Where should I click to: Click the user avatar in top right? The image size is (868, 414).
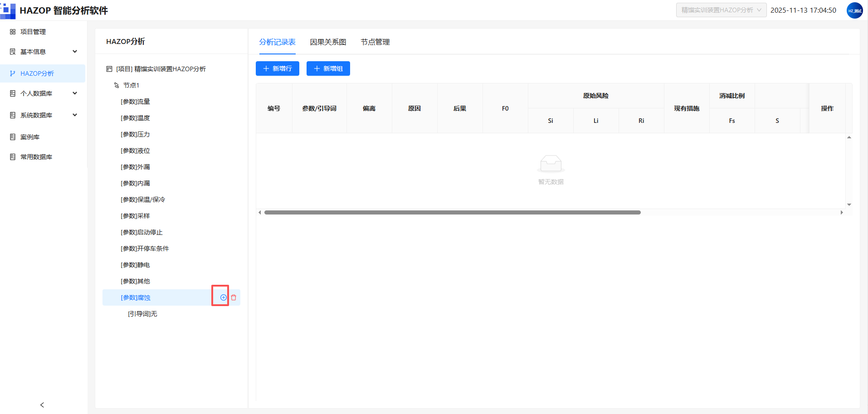tap(855, 10)
